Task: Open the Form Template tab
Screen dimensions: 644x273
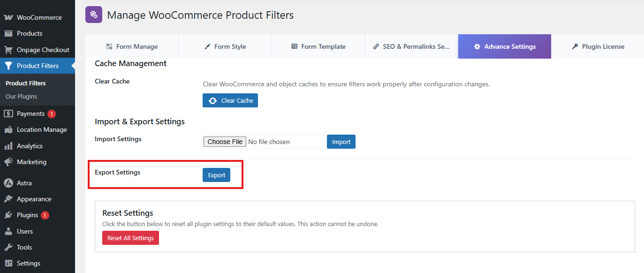Action: pyautogui.click(x=318, y=46)
